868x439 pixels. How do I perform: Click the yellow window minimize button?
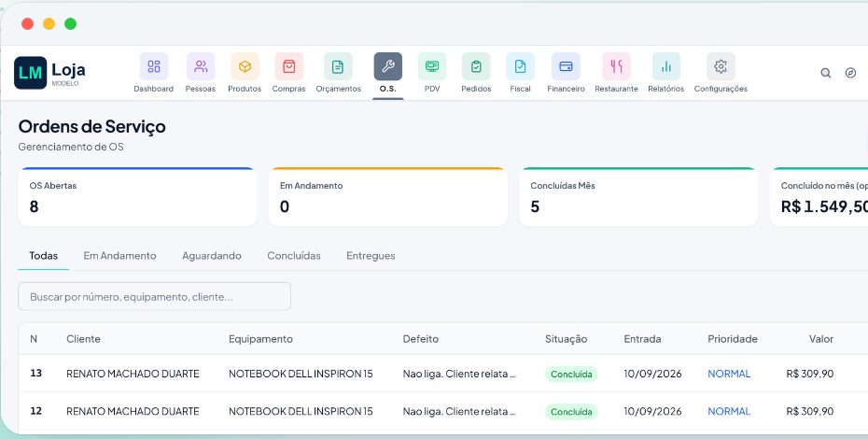coord(49,24)
